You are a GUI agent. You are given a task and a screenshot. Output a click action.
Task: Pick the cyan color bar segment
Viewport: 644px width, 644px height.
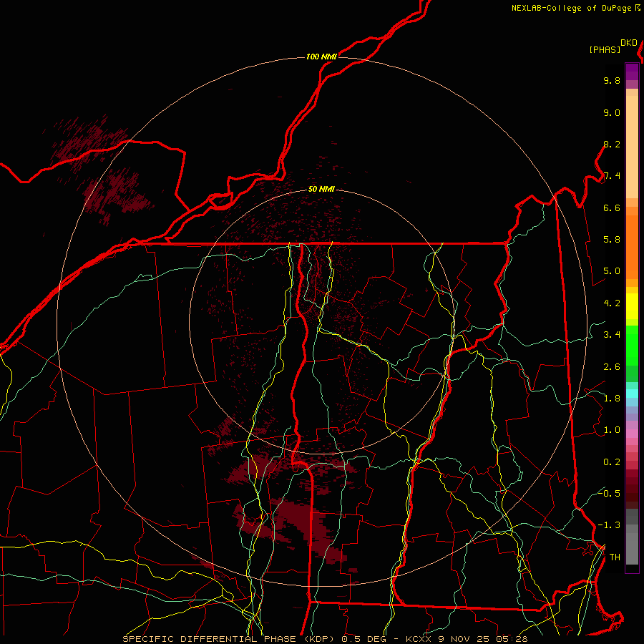point(632,394)
